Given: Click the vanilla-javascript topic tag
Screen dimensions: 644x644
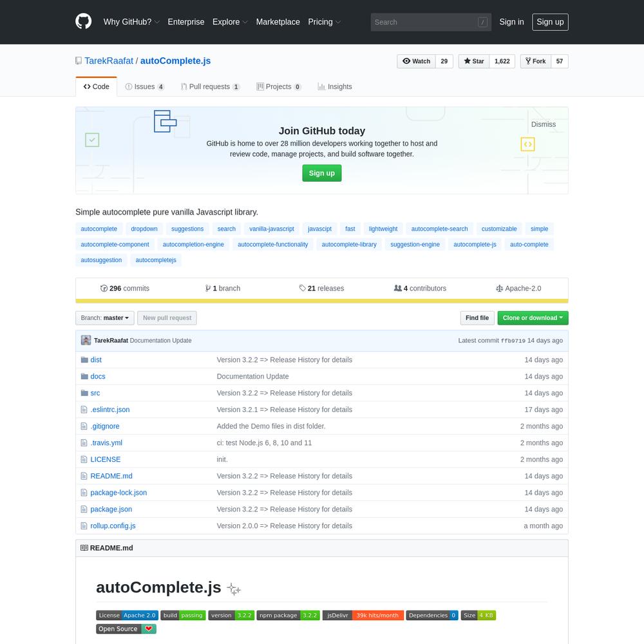Looking at the screenshot, I should (x=272, y=229).
